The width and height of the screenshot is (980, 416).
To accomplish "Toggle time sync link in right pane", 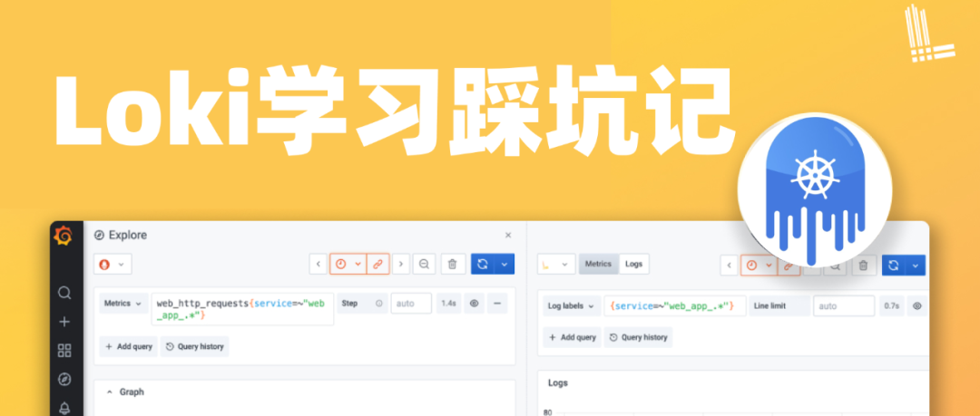I will tap(789, 266).
